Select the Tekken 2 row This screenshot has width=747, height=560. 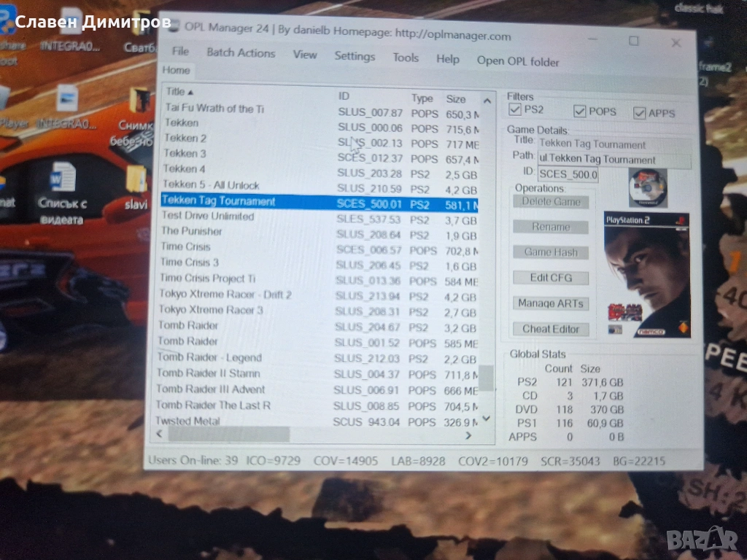point(320,141)
